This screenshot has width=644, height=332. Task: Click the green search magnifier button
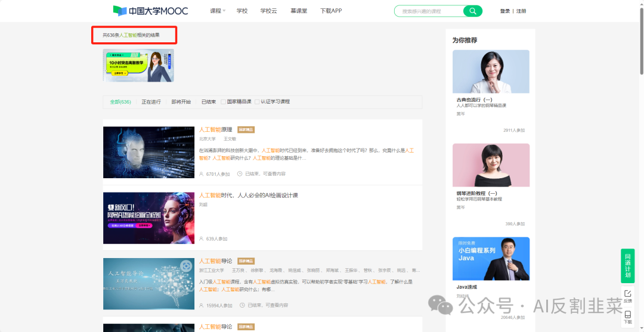point(473,11)
